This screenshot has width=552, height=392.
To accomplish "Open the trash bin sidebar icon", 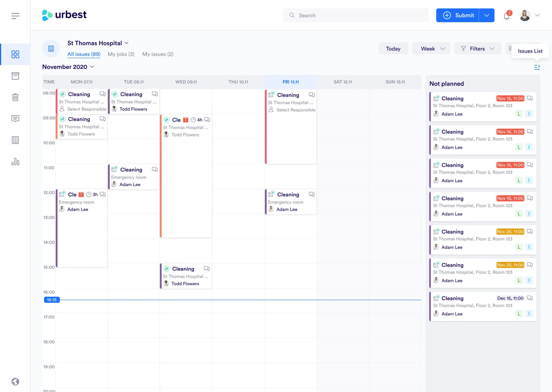I will pyautogui.click(x=15, y=97).
